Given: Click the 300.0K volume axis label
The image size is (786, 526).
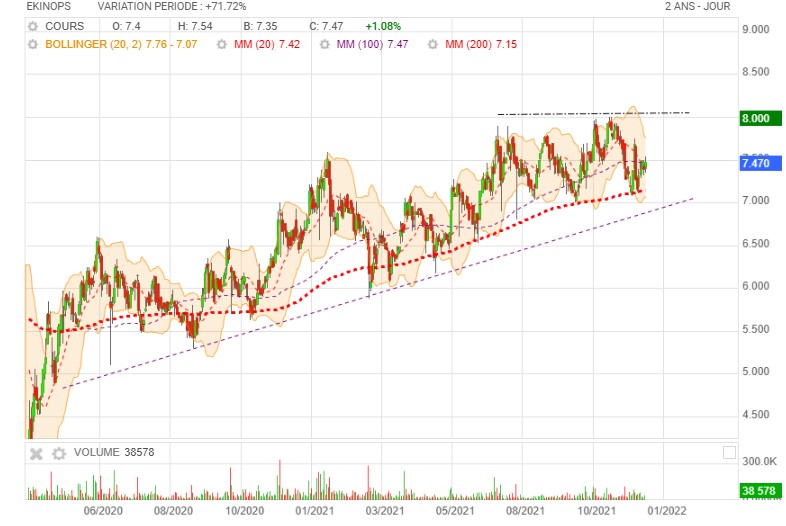Looking at the screenshot, I should click(x=759, y=461).
